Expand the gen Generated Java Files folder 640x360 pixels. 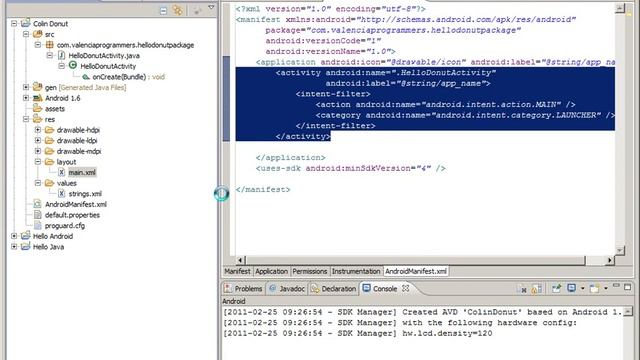[26, 87]
